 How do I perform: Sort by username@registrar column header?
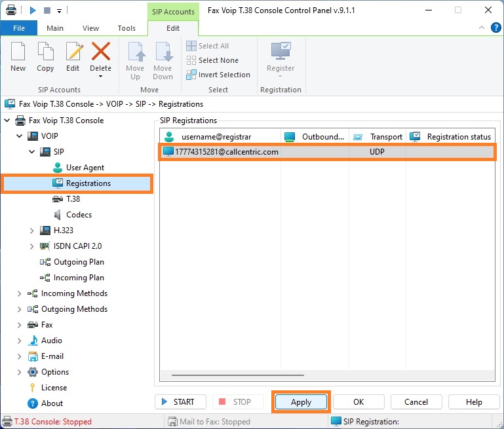pyautogui.click(x=220, y=137)
